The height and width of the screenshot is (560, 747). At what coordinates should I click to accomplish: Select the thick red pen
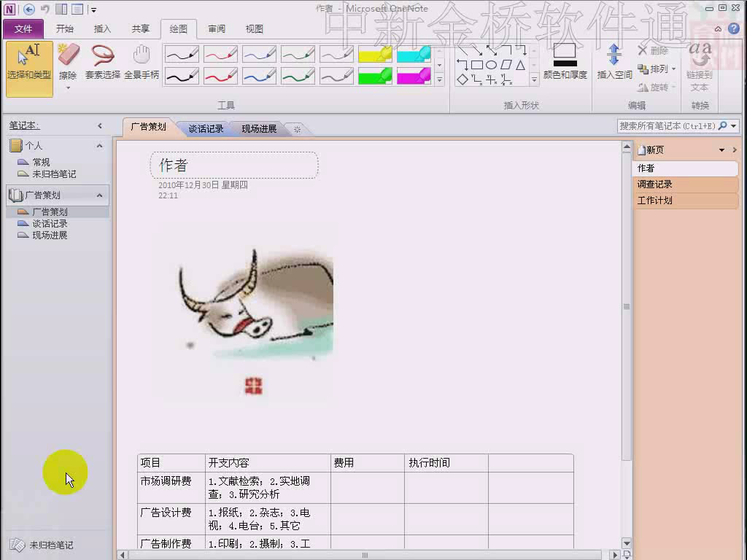[220, 76]
